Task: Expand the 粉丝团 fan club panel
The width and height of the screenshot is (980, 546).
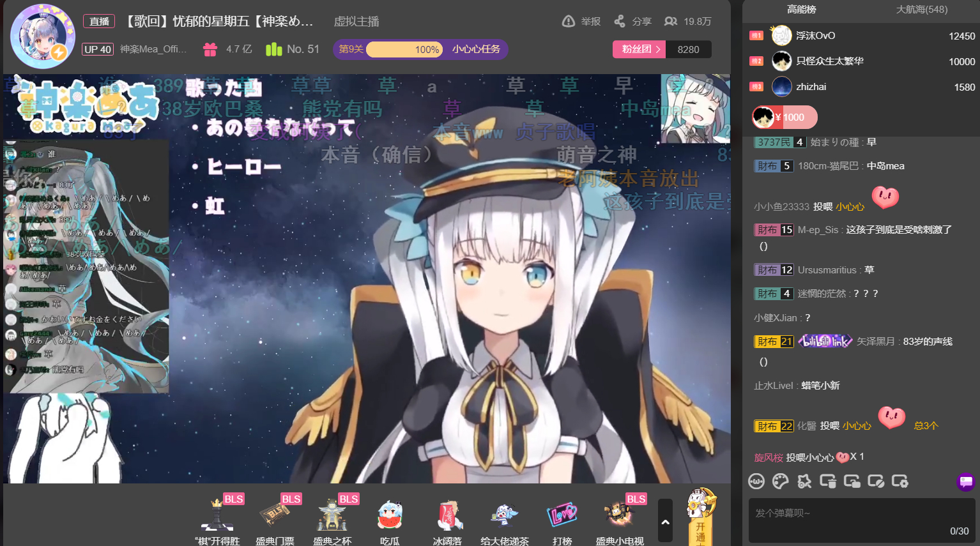Action: [639, 49]
